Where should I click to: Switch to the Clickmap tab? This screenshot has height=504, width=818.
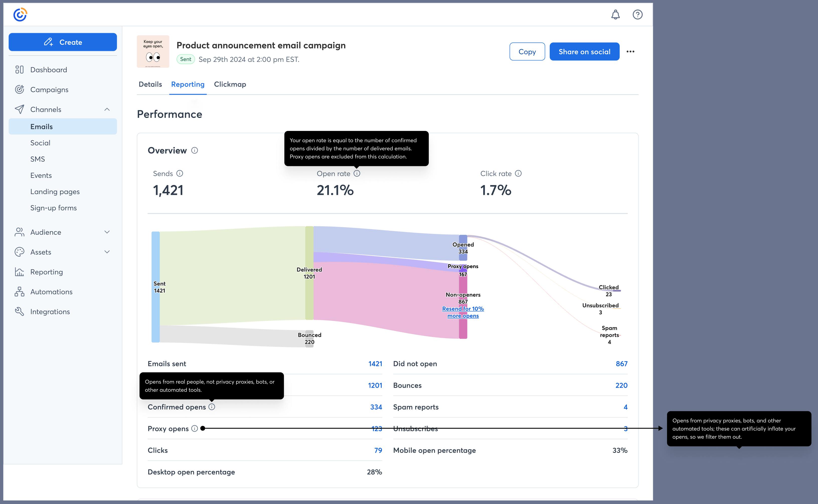click(230, 84)
